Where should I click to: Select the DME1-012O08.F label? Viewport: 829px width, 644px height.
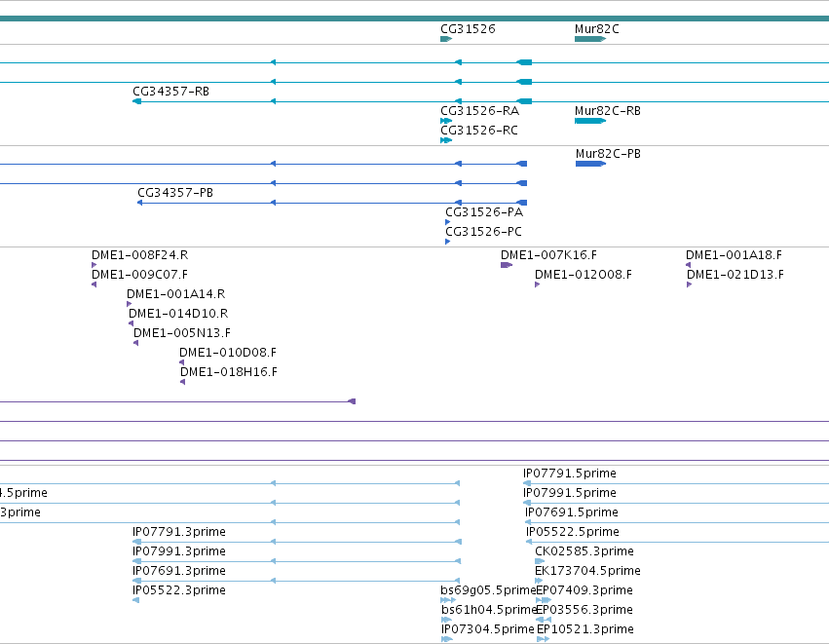pyautogui.click(x=584, y=275)
